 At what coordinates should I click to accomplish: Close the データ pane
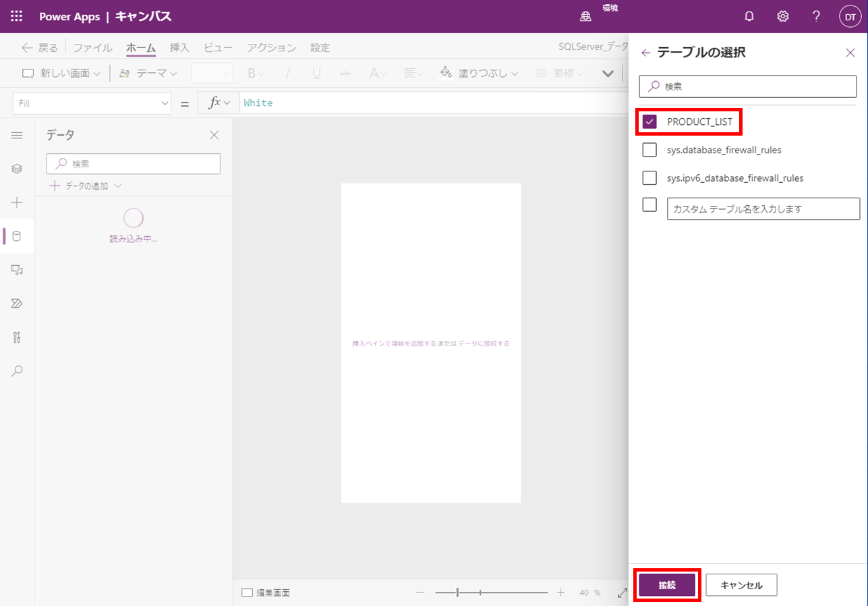[x=214, y=135]
